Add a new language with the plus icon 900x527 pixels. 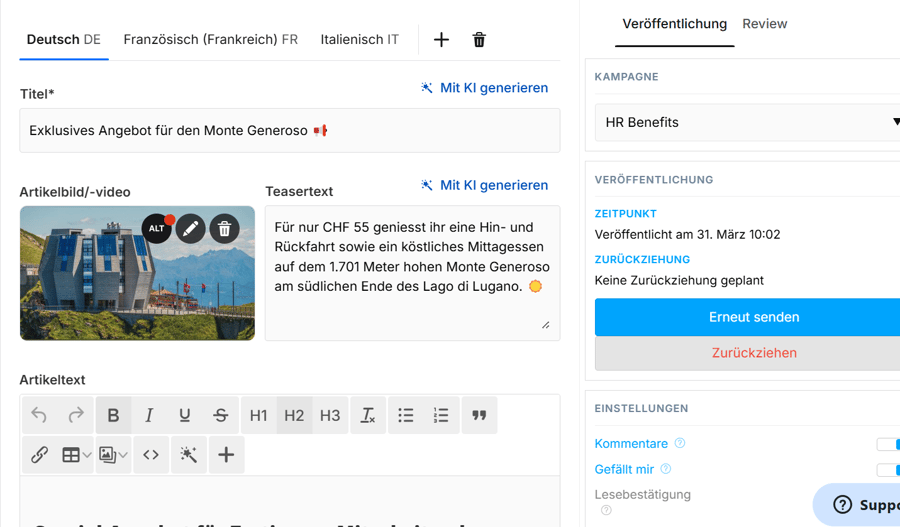click(x=441, y=40)
